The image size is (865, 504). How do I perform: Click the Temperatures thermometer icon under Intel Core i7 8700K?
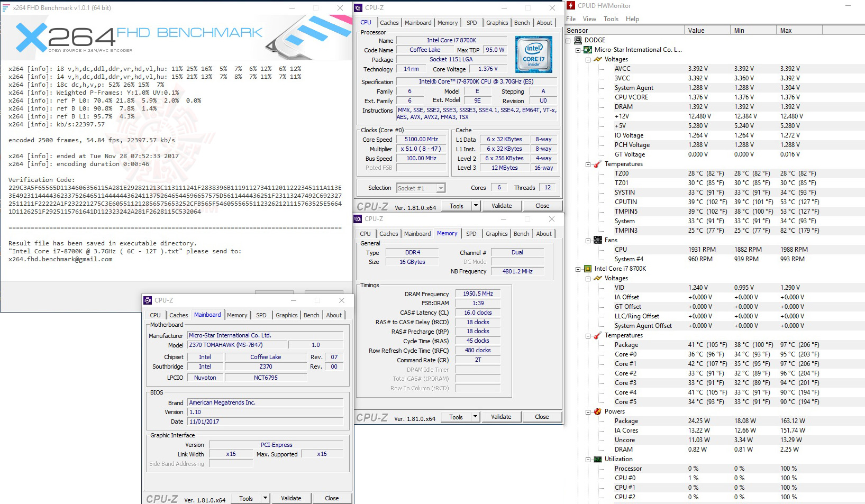pyautogui.click(x=598, y=335)
